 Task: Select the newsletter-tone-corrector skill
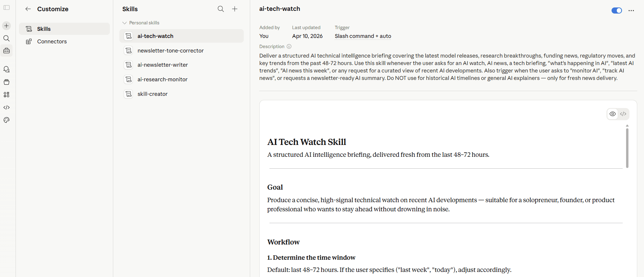pyautogui.click(x=170, y=50)
